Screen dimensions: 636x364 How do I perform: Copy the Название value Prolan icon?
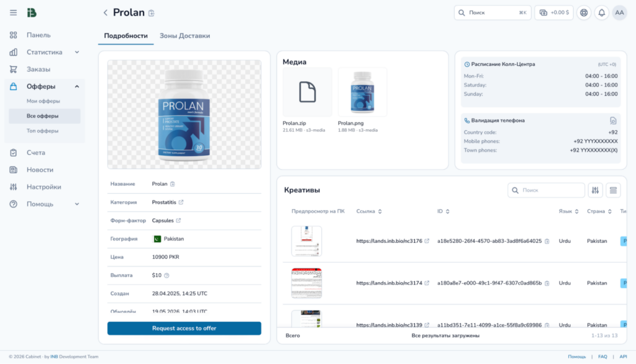coord(173,184)
